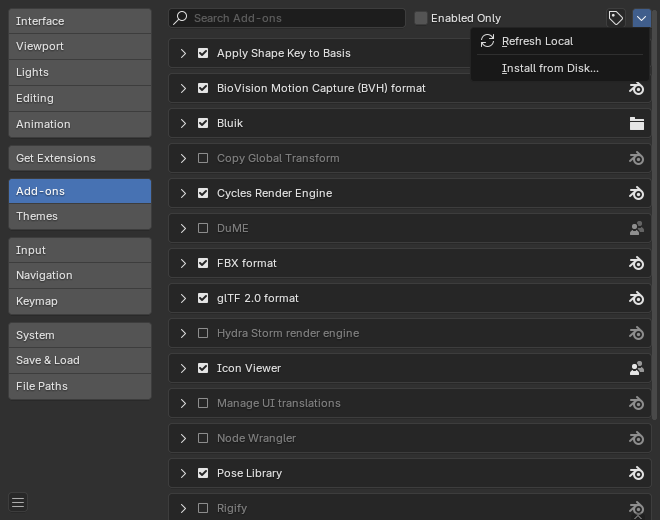Choose Install from Disk... menu entry
Image resolution: width=660 pixels, height=520 pixels.
(x=560, y=68)
